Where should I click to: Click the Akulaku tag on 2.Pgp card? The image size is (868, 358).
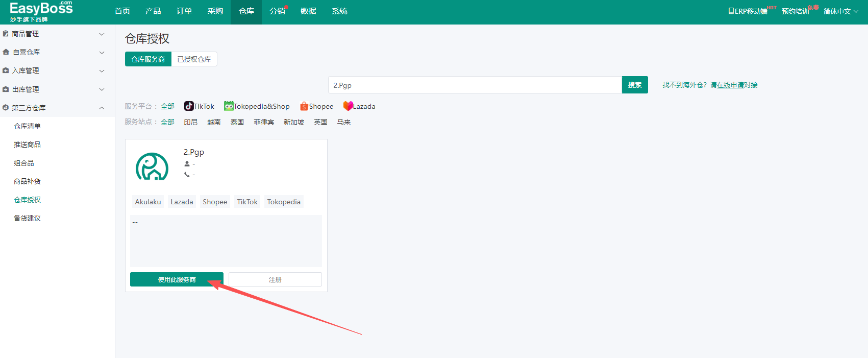148,202
